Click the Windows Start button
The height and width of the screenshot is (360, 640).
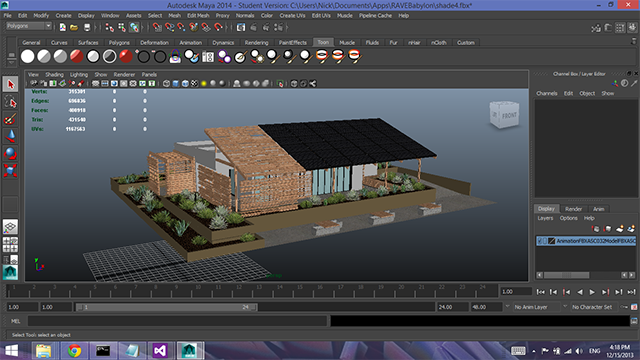[11, 351]
